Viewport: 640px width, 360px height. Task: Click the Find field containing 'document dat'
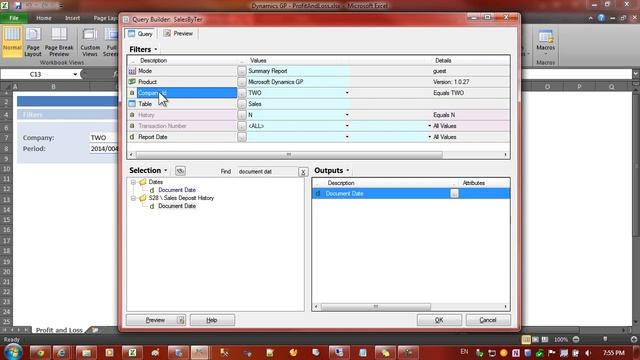267,171
